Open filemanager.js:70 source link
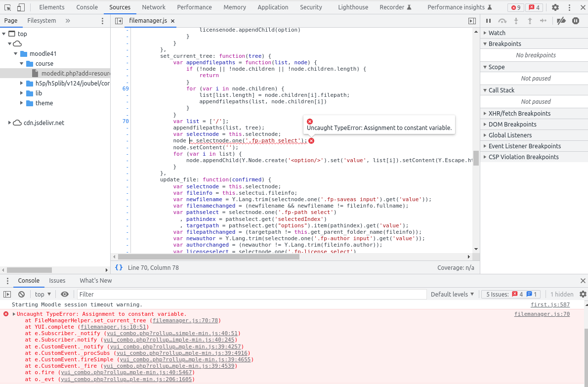This screenshot has width=588, height=387. click(542, 314)
